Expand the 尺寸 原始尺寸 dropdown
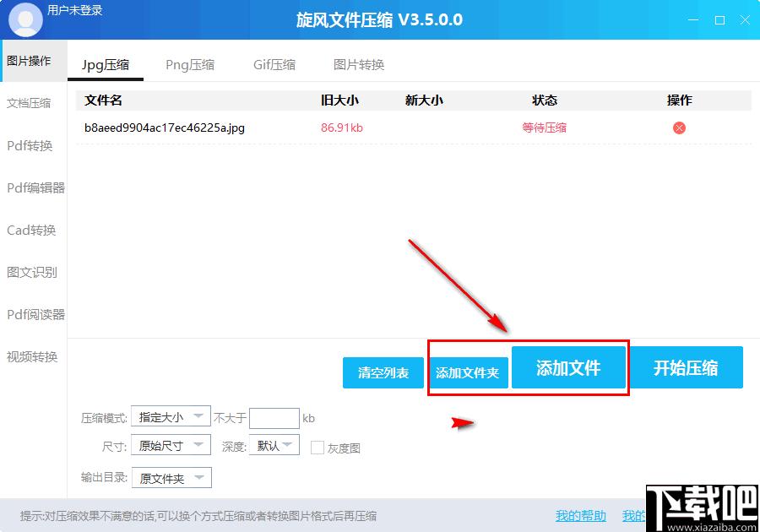Viewport: 760px width, 532px height. point(171,445)
